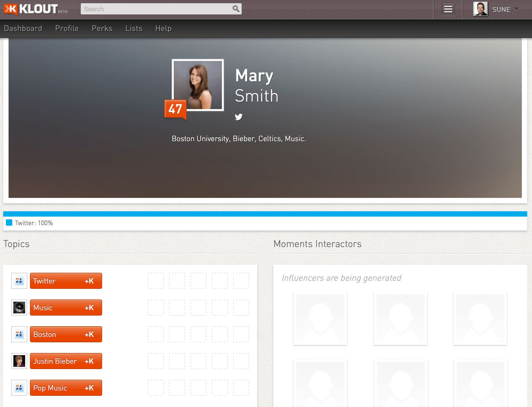Click the Klout icon beside the Boston topic
532x407 pixels.
pos(19,334)
